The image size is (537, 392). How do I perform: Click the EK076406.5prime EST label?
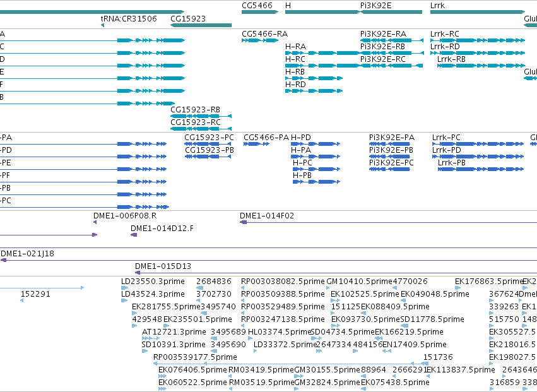pos(193,371)
